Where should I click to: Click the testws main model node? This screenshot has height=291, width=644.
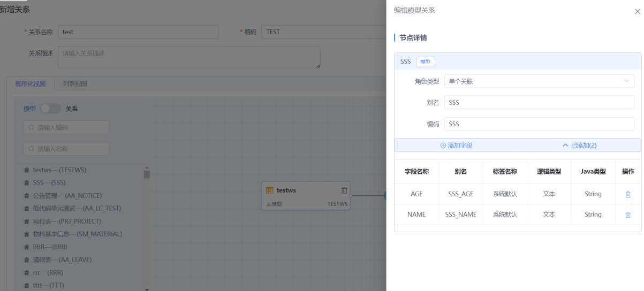point(306,196)
